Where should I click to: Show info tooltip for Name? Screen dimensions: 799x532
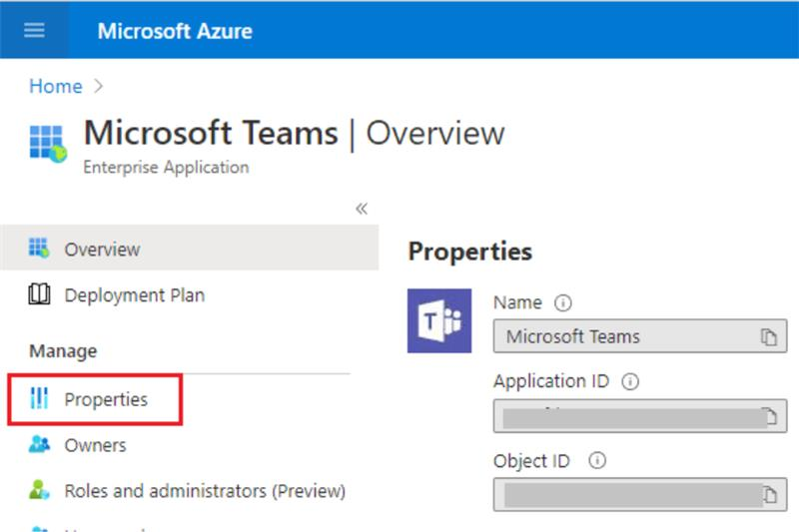(562, 302)
